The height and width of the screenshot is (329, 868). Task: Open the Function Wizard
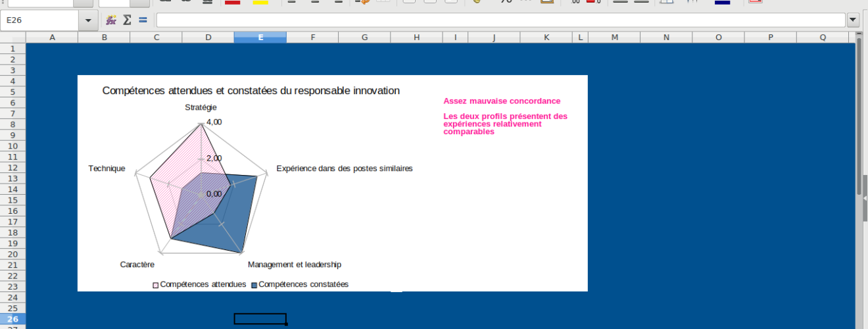point(111,20)
